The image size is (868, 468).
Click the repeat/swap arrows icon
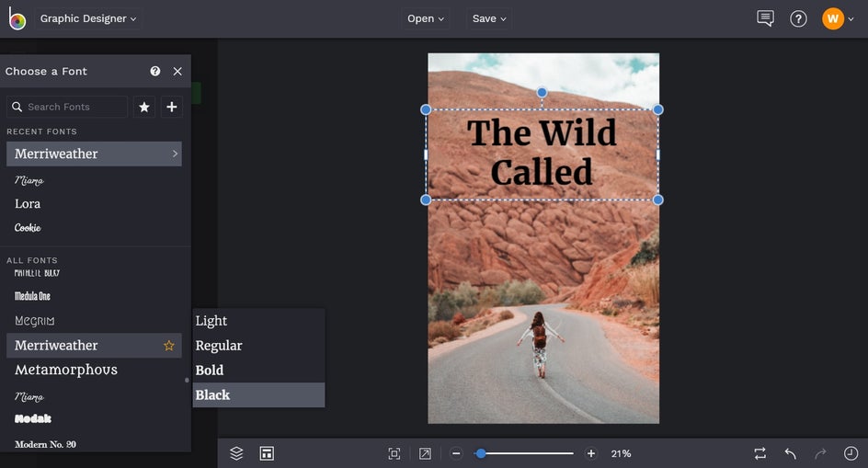click(760, 453)
